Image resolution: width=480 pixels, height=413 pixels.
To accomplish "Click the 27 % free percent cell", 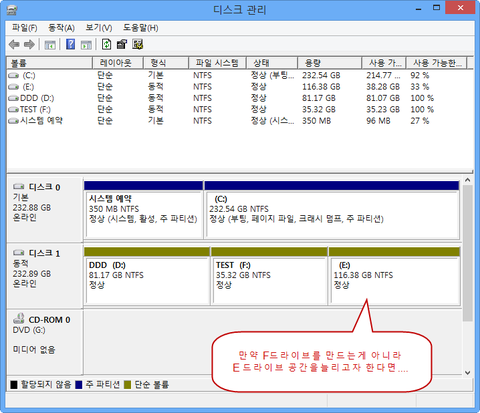I will (420, 121).
